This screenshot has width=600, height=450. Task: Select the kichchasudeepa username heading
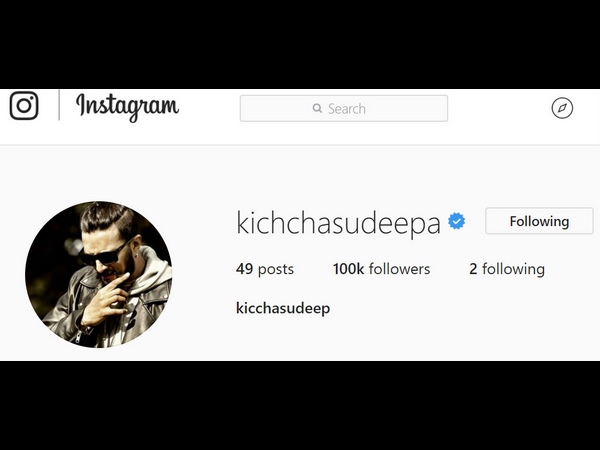[339, 222]
